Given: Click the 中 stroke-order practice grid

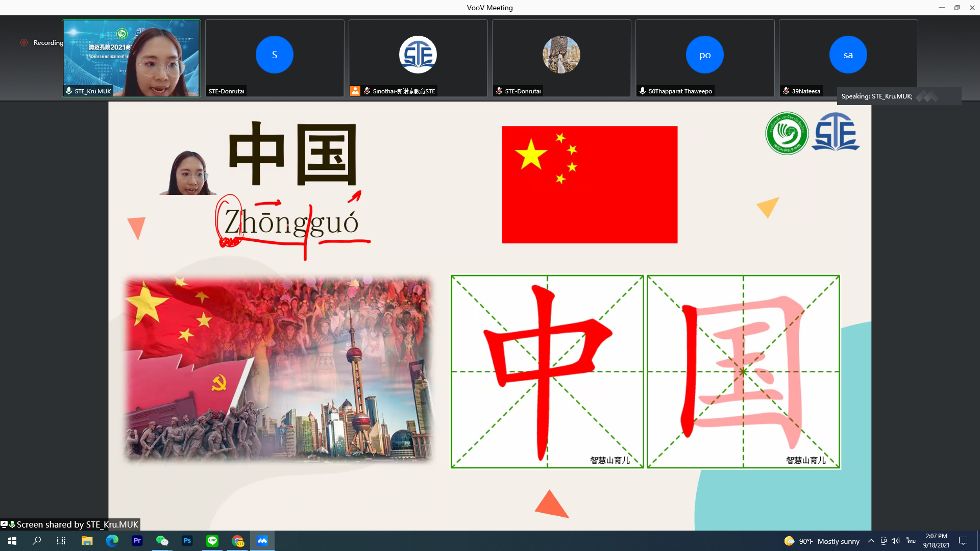Looking at the screenshot, I should pyautogui.click(x=547, y=372).
